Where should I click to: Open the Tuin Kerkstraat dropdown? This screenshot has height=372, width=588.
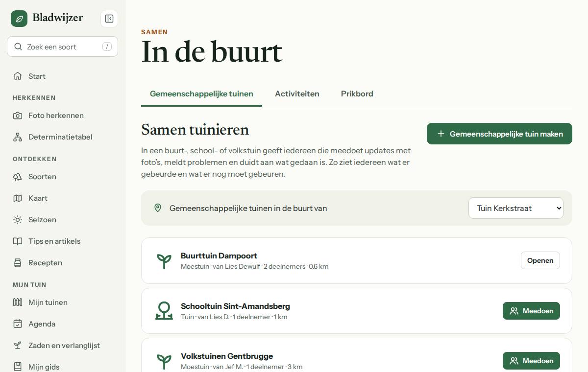tap(516, 208)
